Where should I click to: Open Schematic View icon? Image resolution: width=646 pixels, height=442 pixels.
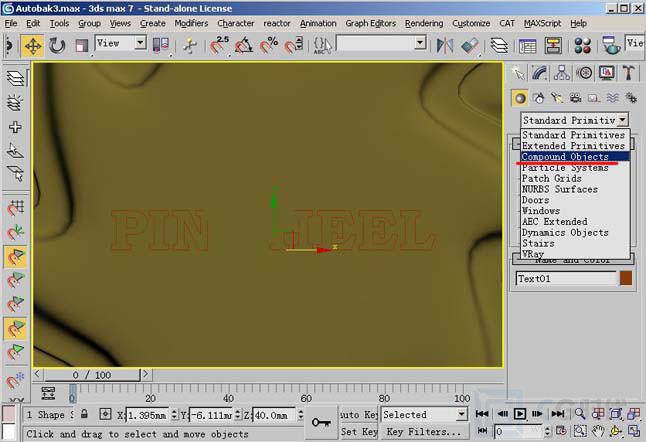coord(553,45)
